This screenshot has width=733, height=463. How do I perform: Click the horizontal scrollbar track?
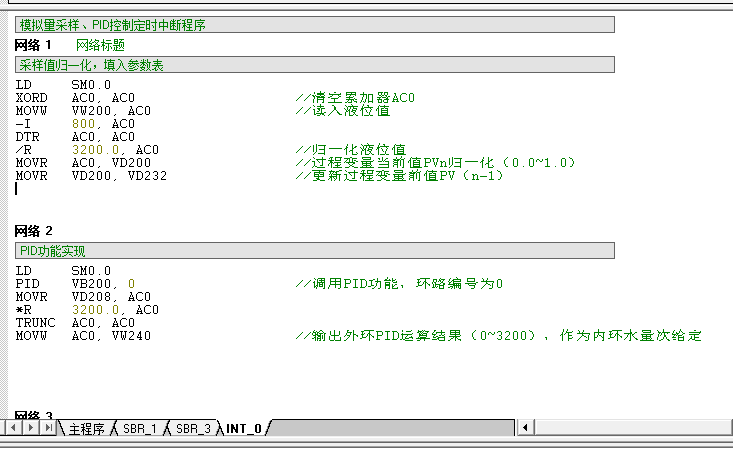tap(632, 427)
